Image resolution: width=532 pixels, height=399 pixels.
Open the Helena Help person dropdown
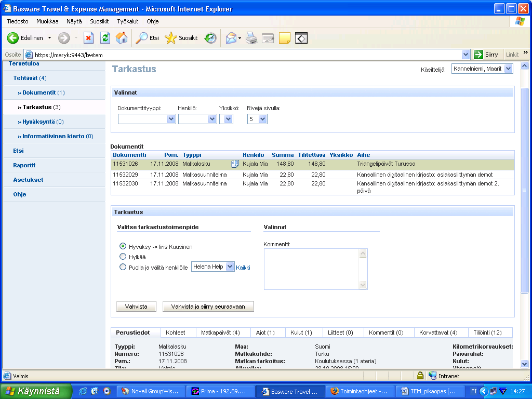click(212, 267)
